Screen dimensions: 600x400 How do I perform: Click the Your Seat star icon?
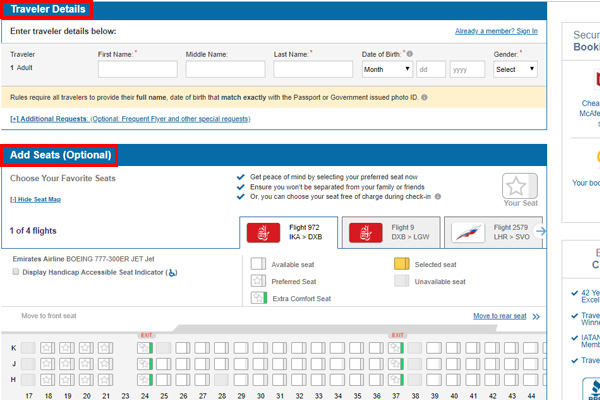click(520, 186)
